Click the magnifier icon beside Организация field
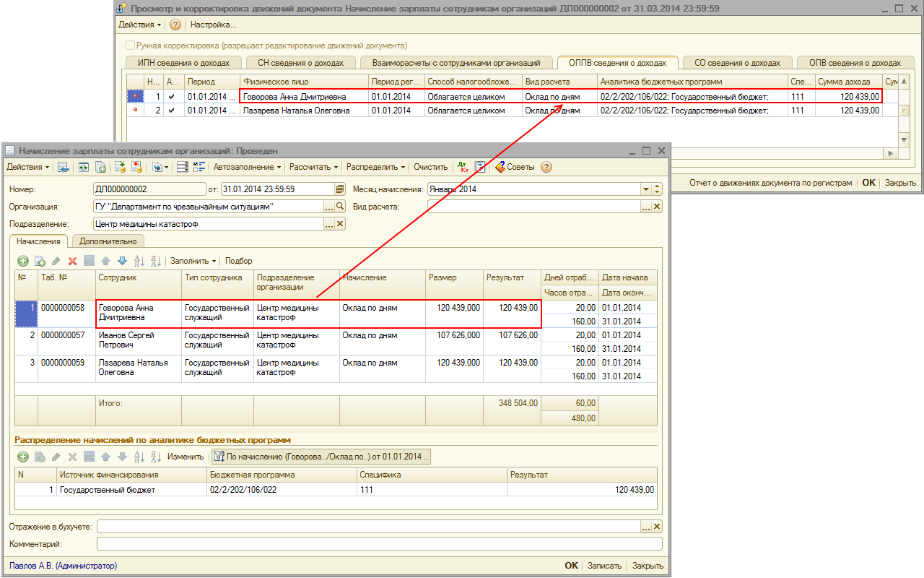The height and width of the screenshot is (578, 924). click(341, 207)
